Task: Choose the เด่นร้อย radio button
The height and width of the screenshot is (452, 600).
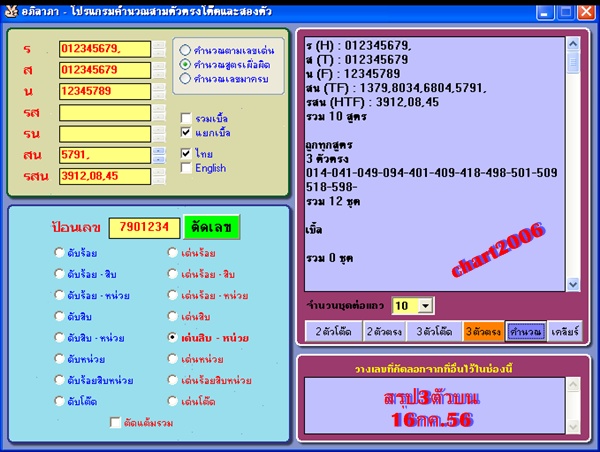Action: click(x=173, y=253)
